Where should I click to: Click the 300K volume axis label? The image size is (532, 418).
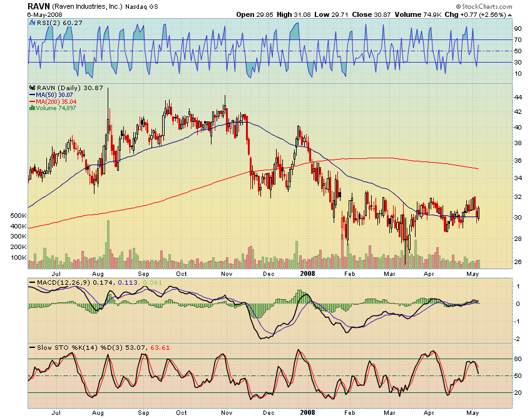[19, 237]
